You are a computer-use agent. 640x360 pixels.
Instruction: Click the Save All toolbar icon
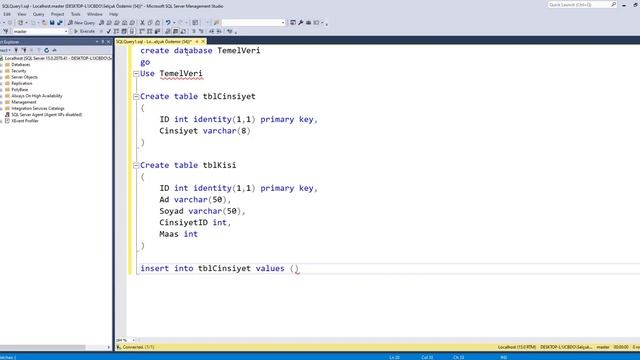[60, 22]
